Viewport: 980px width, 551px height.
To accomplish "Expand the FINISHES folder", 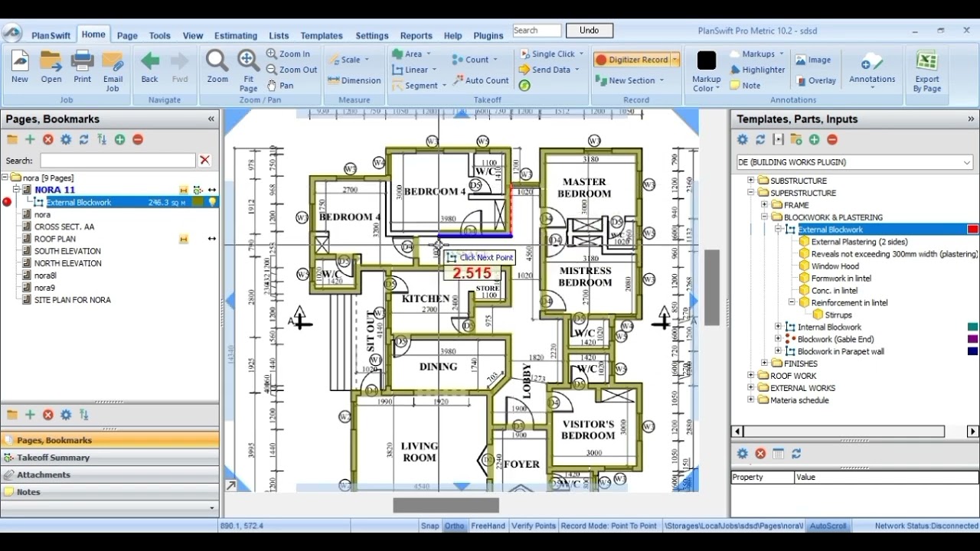I will pyautogui.click(x=764, y=364).
